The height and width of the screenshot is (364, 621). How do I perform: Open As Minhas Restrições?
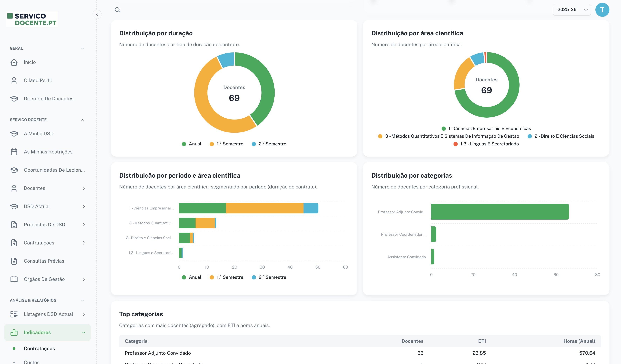(47, 152)
